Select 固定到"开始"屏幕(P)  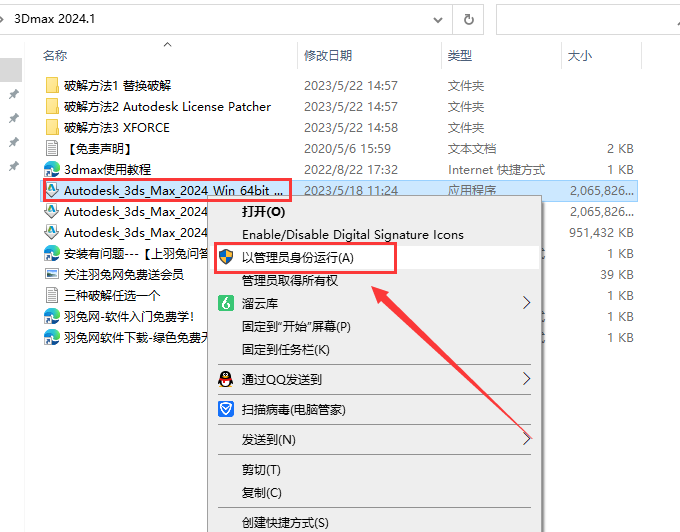(296, 326)
